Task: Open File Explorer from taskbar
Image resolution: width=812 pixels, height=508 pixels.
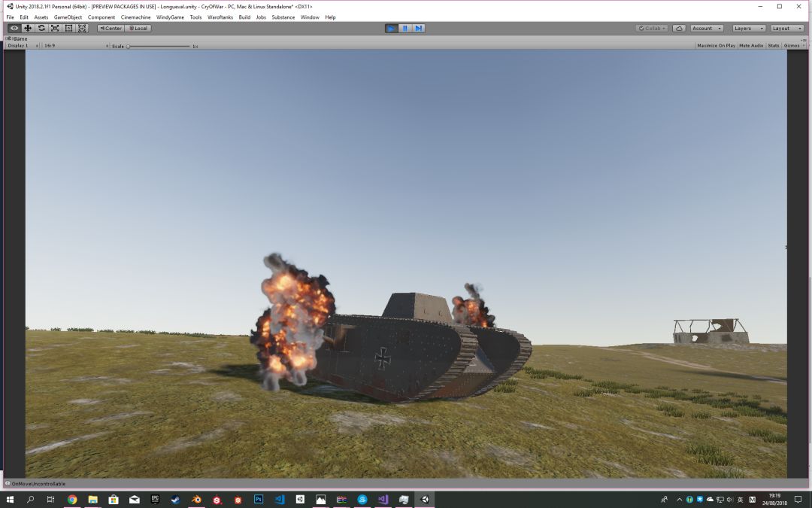Action: [x=92, y=500]
